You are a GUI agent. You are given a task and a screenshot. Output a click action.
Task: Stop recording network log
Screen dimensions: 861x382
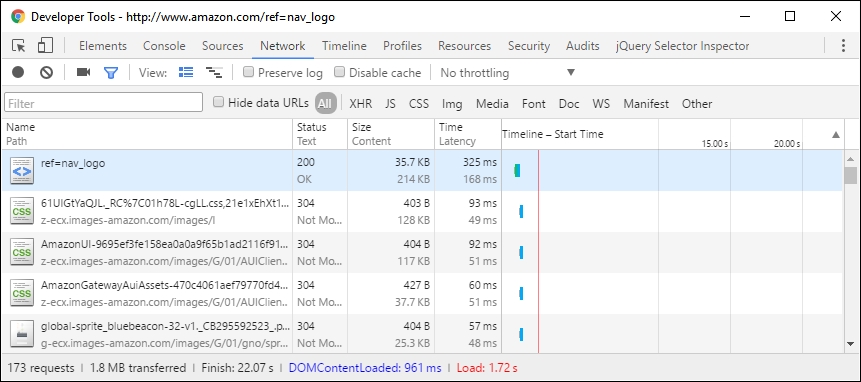click(x=18, y=72)
